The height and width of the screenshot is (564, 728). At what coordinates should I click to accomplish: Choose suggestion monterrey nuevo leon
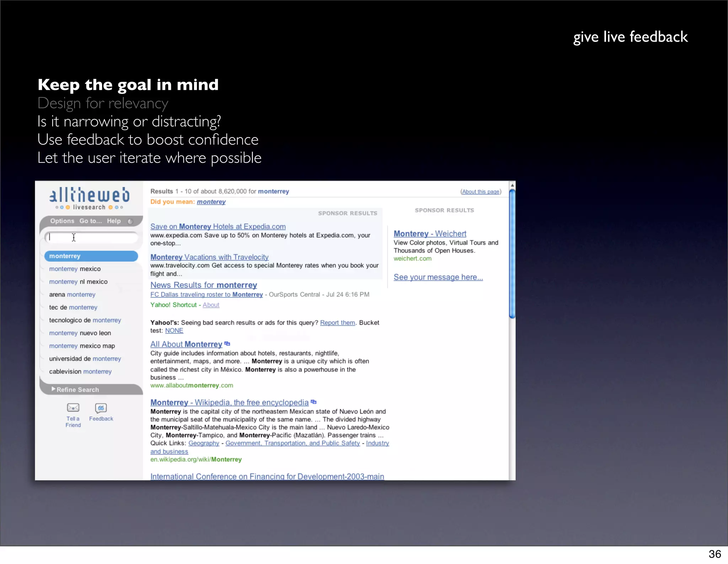[80, 333]
